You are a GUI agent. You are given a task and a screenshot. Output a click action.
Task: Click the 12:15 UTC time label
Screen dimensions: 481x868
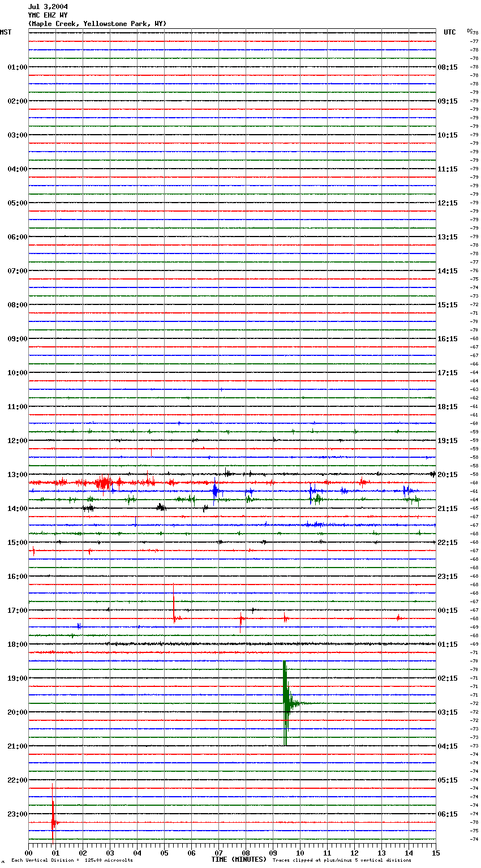pyautogui.click(x=448, y=203)
